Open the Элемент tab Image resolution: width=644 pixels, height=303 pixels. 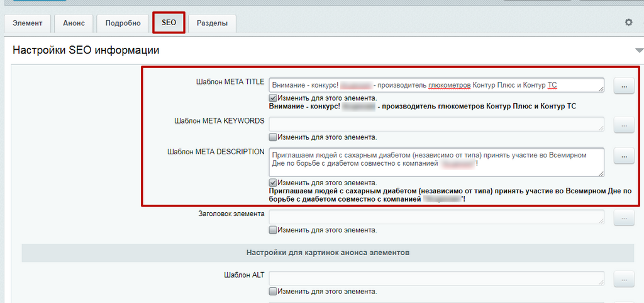[28, 23]
